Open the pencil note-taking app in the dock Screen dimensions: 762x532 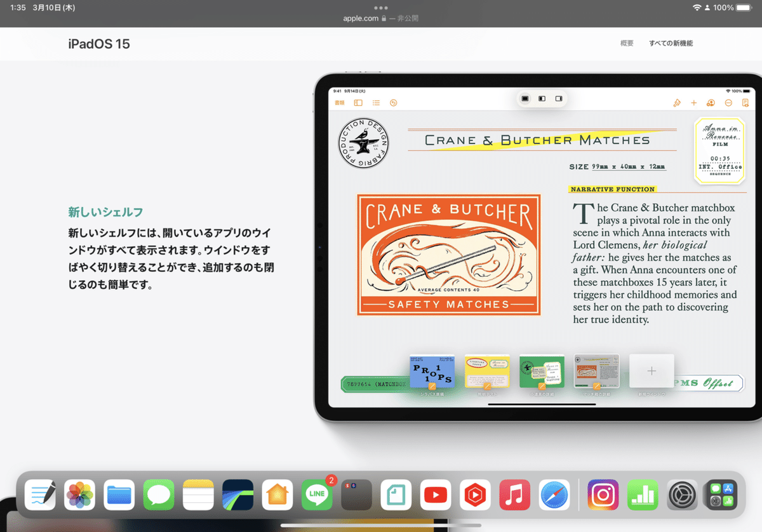(40, 495)
